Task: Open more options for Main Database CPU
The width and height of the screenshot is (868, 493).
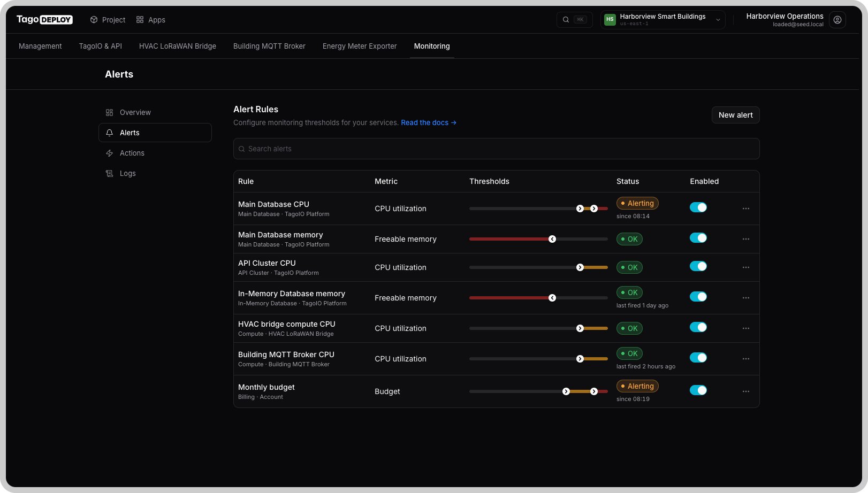Action: [746, 209]
